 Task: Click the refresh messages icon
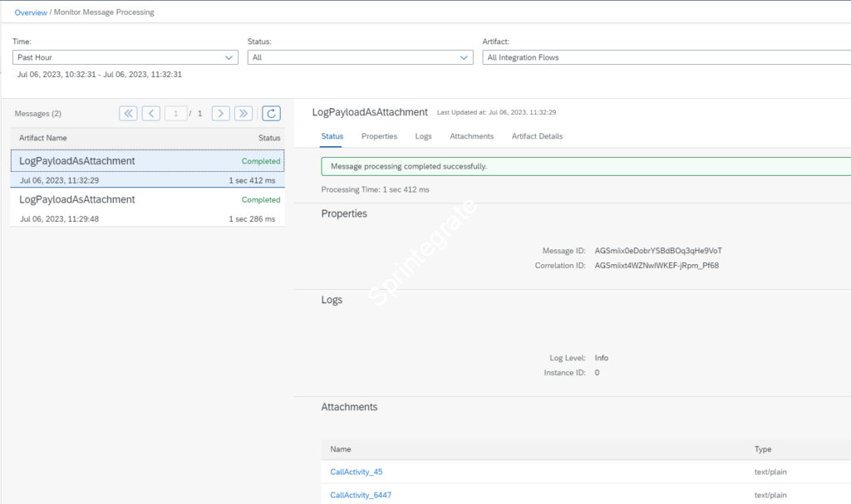tap(271, 113)
